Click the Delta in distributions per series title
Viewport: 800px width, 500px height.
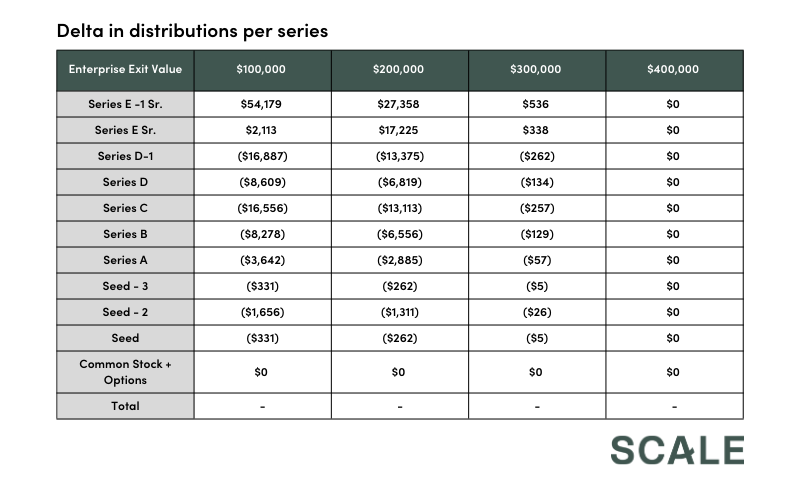tap(192, 31)
